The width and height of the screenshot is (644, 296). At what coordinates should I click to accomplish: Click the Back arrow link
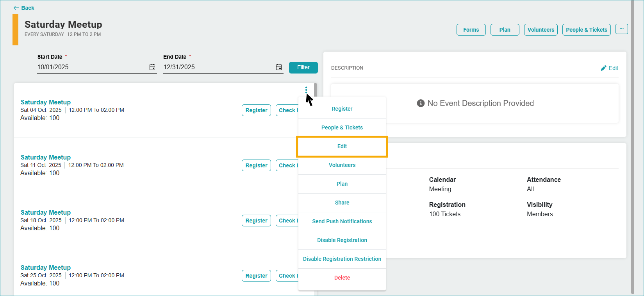pos(24,8)
